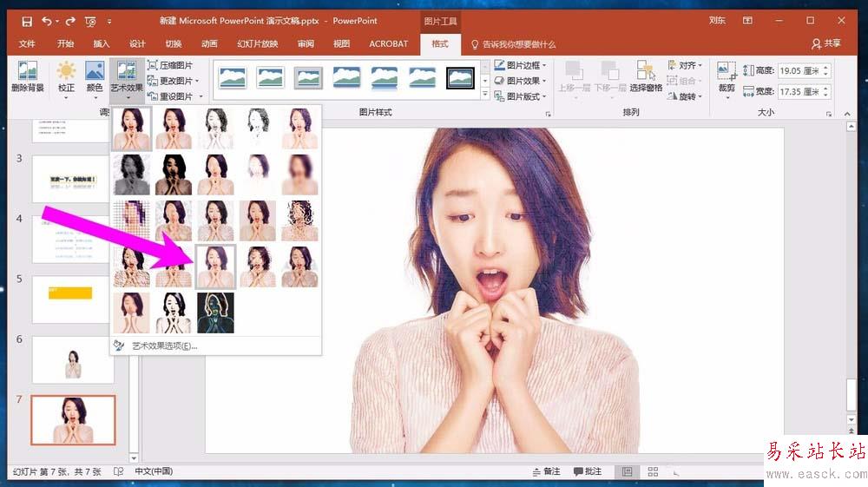Switch to the 开始 ribbon tab

65,43
